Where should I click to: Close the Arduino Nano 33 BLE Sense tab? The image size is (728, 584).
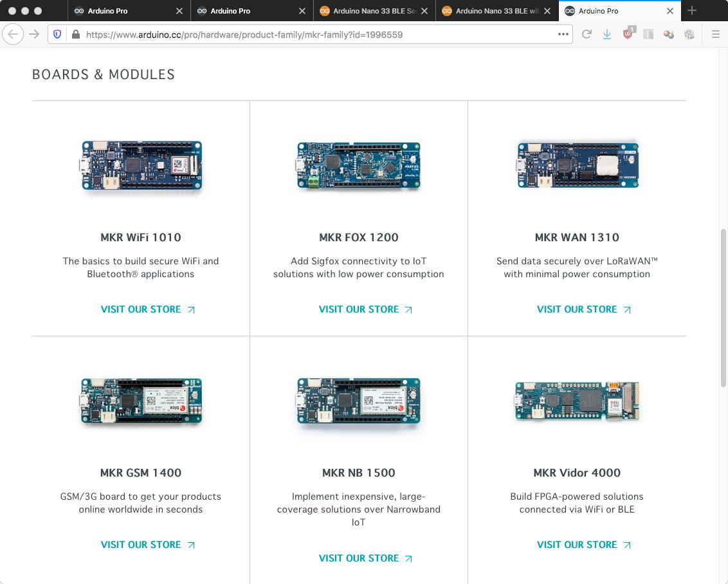tap(424, 11)
